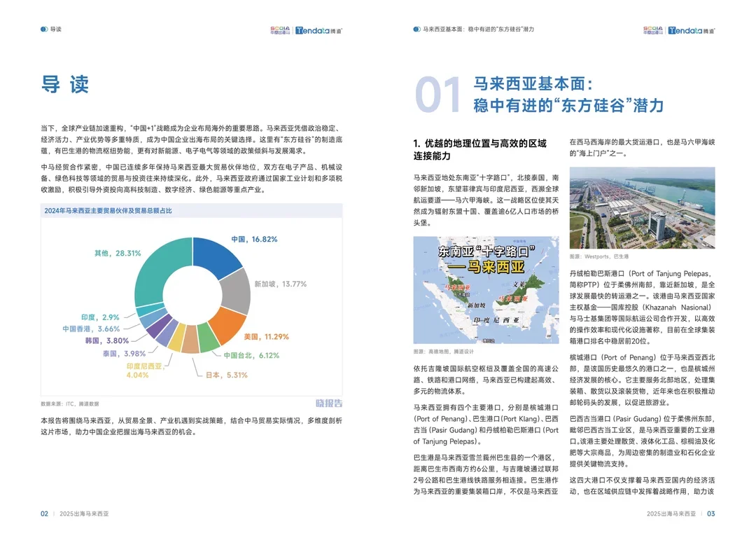This screenshot has height=538, width=756.
Task: Click the bullet icon beside 导读 header
Action: pos(44,29)
